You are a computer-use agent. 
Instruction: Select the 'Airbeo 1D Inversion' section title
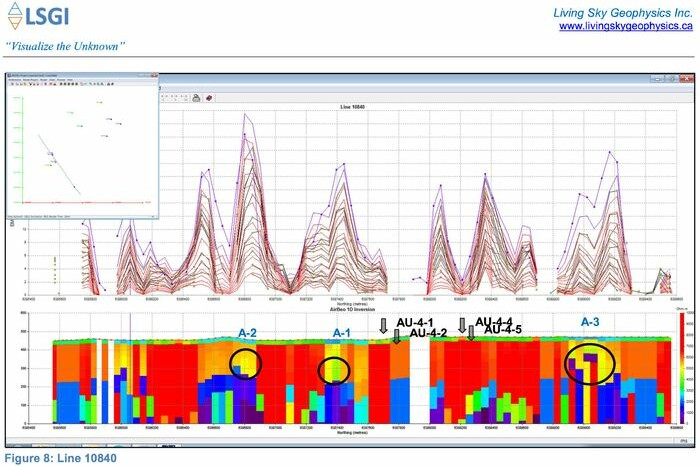tap(352, 309)
